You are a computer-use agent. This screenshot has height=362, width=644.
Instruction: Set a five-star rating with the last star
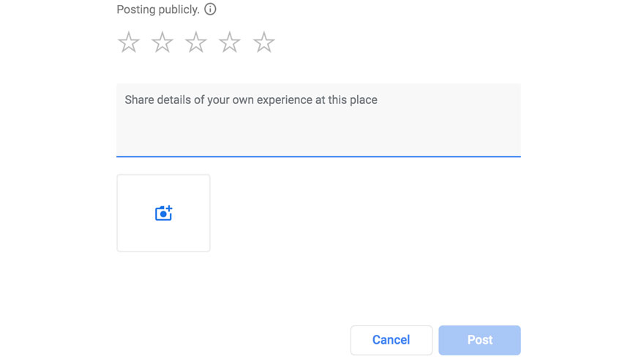(x=263, y=42)
